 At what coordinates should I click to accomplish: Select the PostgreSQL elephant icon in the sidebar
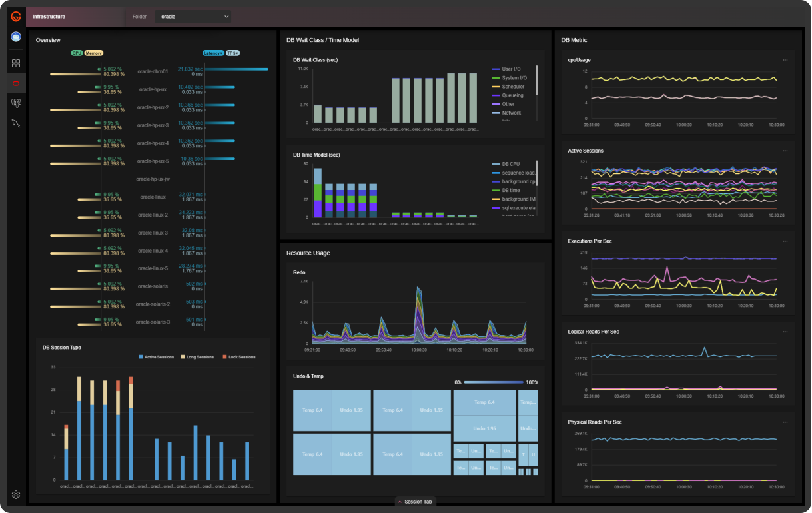pyautogui.click(x=16, y=103)
